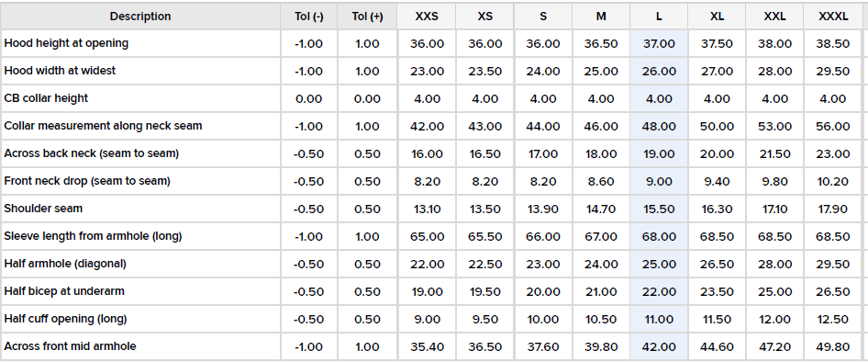Edit the XXXL value 49.80 for front armhole
This screenshot has width=868, height=362.
click(833, 347)
